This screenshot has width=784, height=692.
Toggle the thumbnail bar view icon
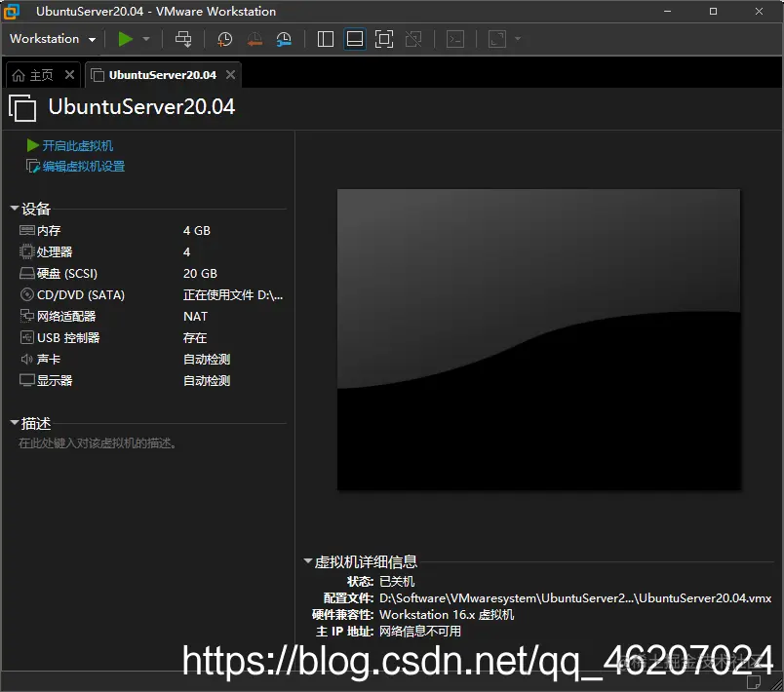[x=355, y=39]
